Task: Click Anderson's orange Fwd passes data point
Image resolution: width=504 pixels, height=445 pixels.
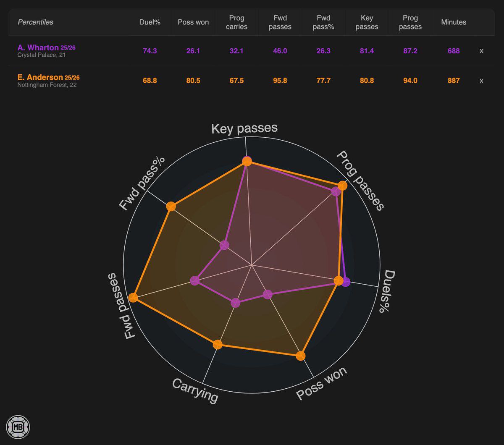Action: (133, 298)
